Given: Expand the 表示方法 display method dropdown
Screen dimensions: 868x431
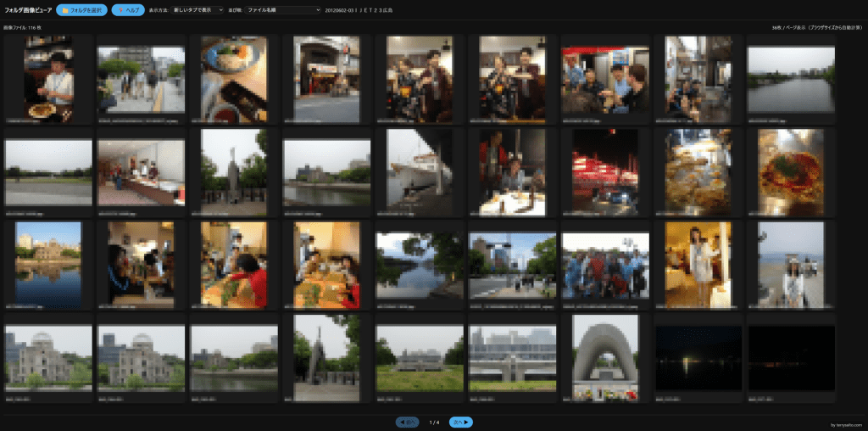Looking at the screenshot, I should pos(198,10).
